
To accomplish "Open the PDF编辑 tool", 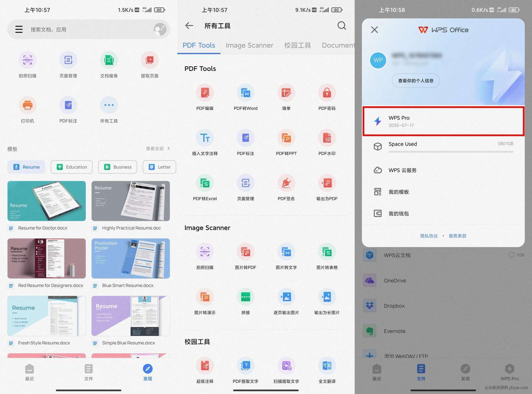I will [x=205, y=97].
